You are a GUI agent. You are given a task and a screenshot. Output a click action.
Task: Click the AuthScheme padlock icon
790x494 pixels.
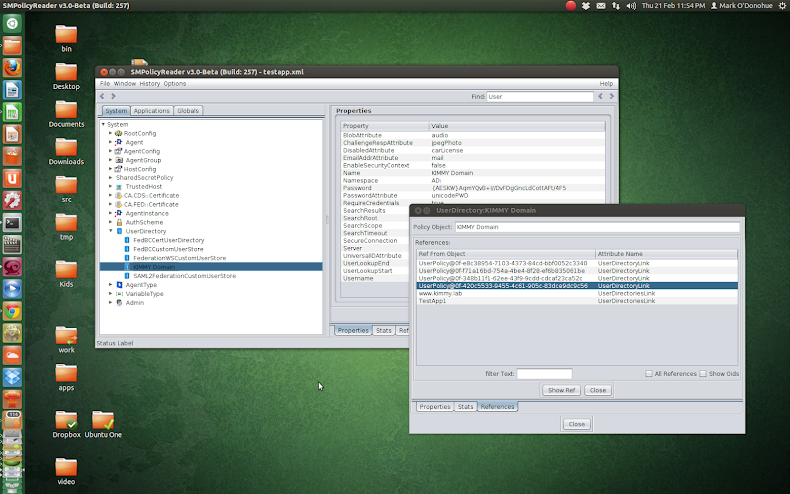[119, 222]
